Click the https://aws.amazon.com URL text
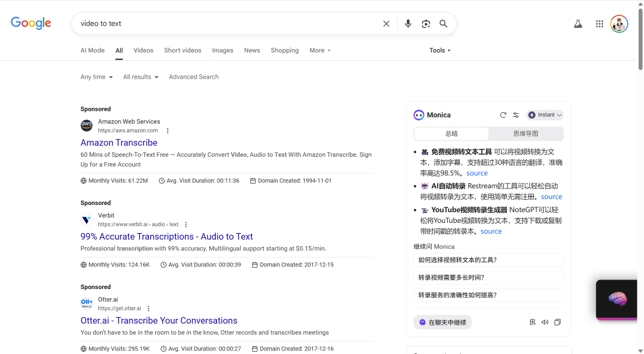The width and height of the screenshot is (644, 354). point(128,131)
